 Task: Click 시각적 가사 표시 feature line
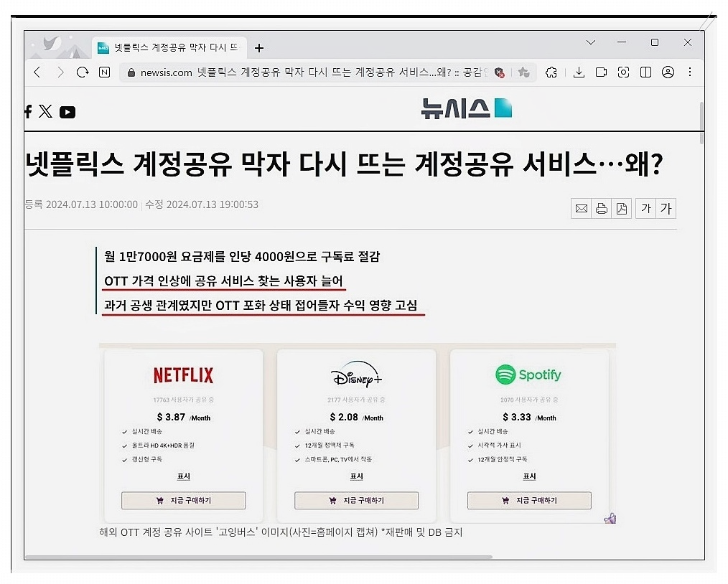499,446
